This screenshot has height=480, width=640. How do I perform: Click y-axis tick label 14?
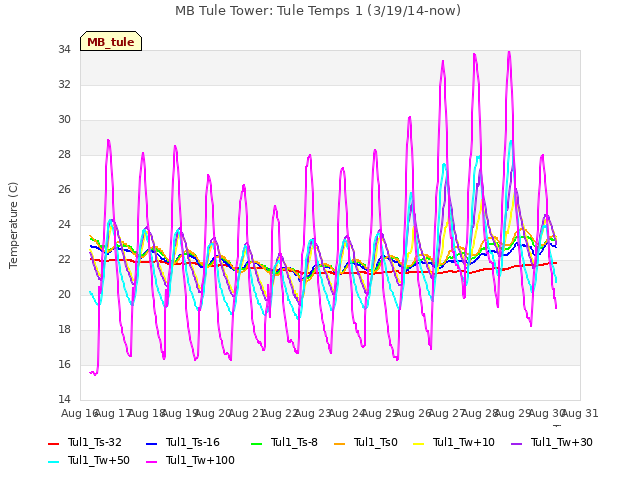pyautogui.click(x=64, y=400)
